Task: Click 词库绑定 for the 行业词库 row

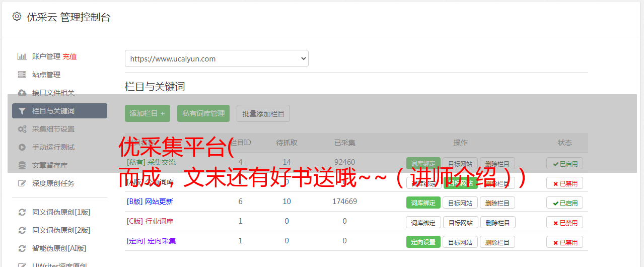Action: coord(423,222)
